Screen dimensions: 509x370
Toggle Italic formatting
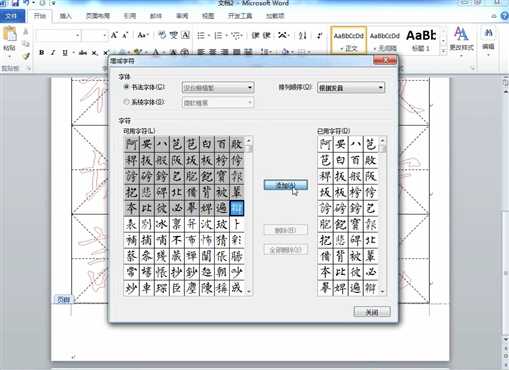(53, 53)
